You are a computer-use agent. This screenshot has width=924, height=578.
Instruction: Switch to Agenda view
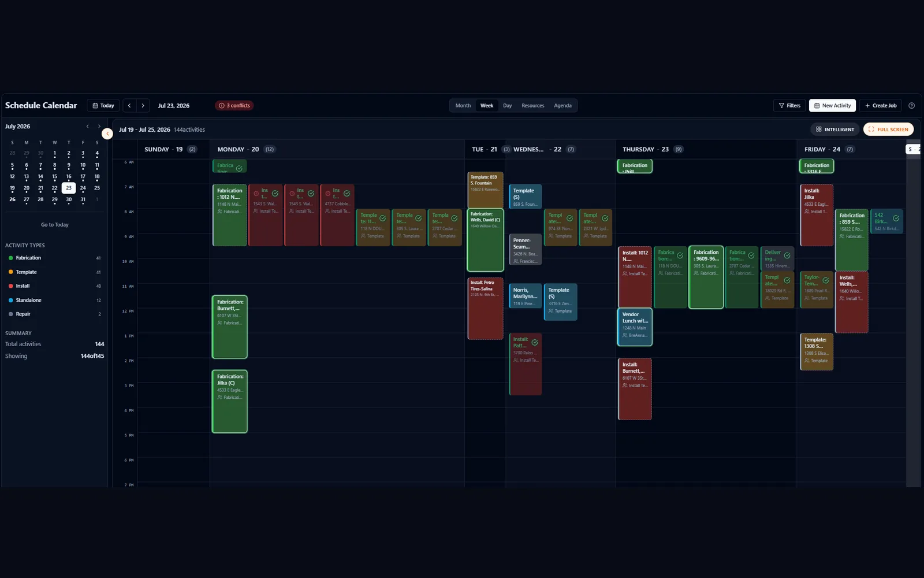coord(562,106)
